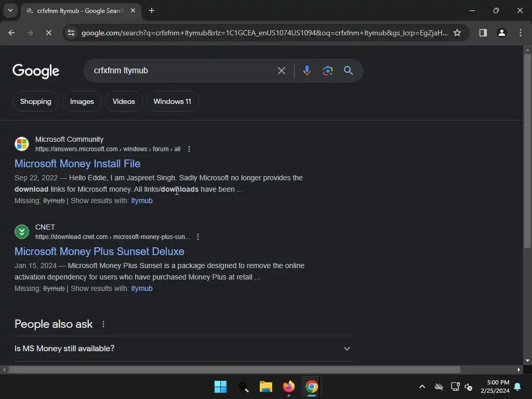The image size is (532, 399).
Task: Click the browser forward arrow
Action: point(30,33)
